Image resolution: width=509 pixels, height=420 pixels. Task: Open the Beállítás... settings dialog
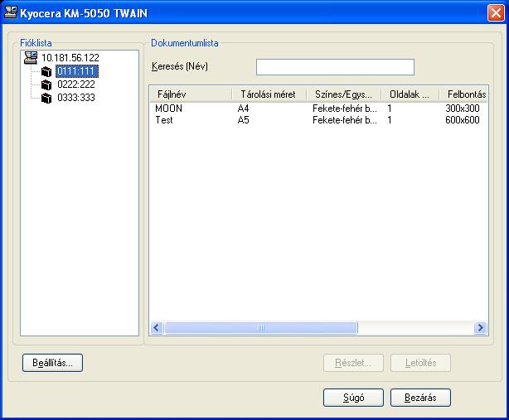click(52, 363)
